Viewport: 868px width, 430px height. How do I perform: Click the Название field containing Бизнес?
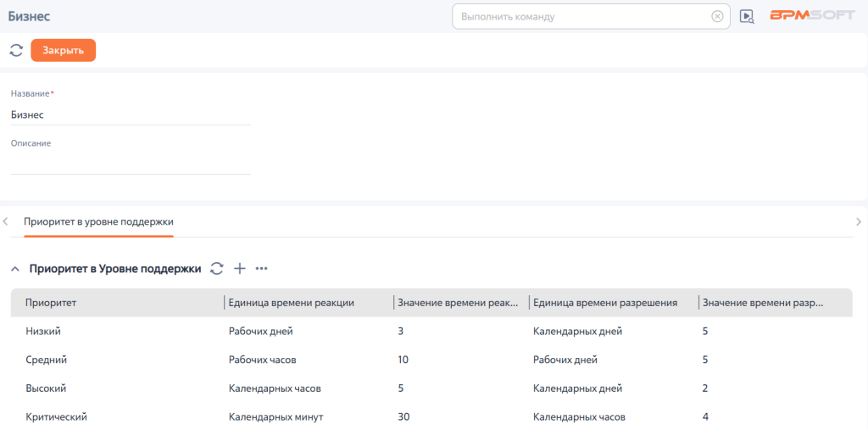[x=131, y=115]
